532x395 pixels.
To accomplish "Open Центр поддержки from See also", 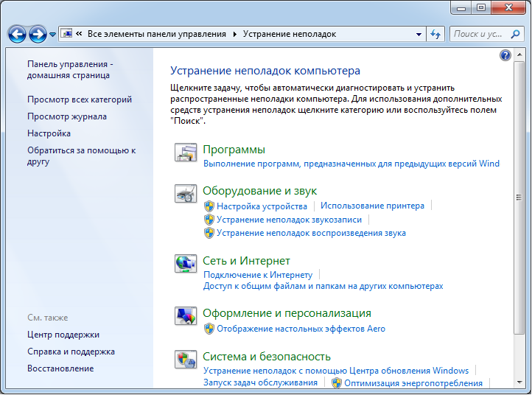I will click(63, 335).
